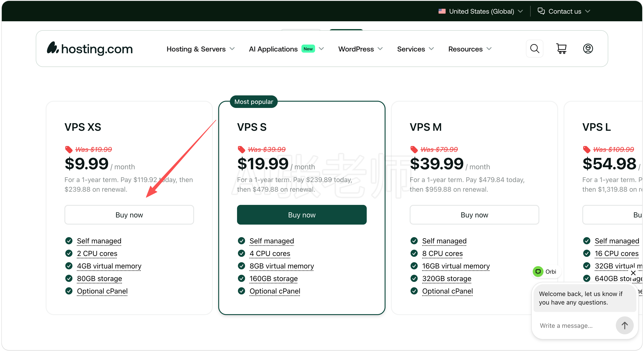Click the red price tag on VPS M
This screenshot has width=644, height=352.
(414, 149)
